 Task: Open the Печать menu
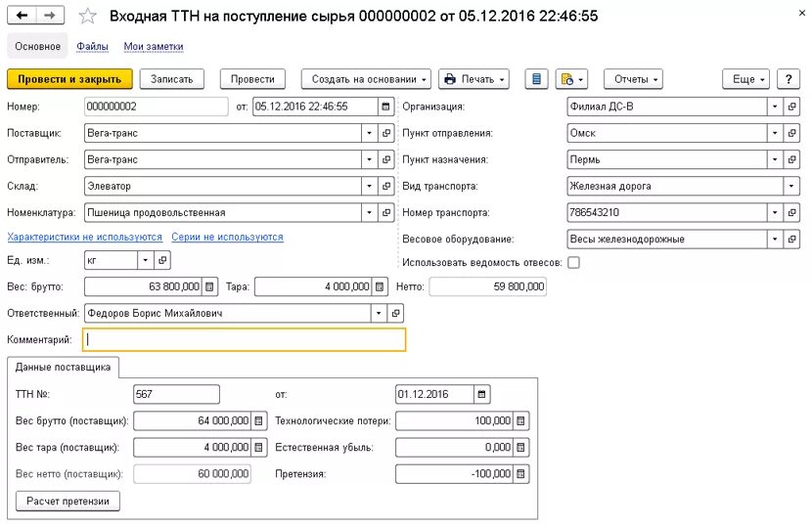(x=474, y=79)
